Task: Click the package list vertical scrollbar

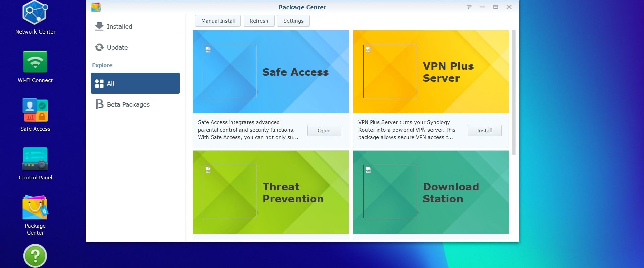Action: click(514, 92)
